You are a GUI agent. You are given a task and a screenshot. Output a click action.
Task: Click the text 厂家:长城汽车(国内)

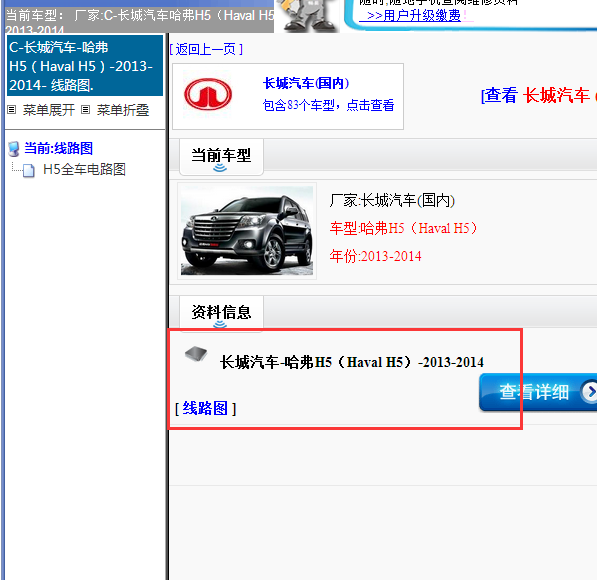(x=392, y=200)
